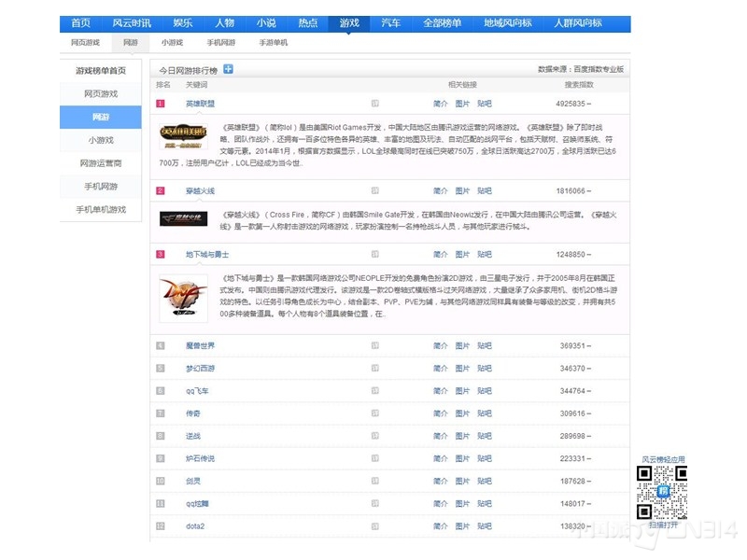Open 图片 link for 地下城与勇士
This screenshot has width=747, height=560.
coord(462,254)
